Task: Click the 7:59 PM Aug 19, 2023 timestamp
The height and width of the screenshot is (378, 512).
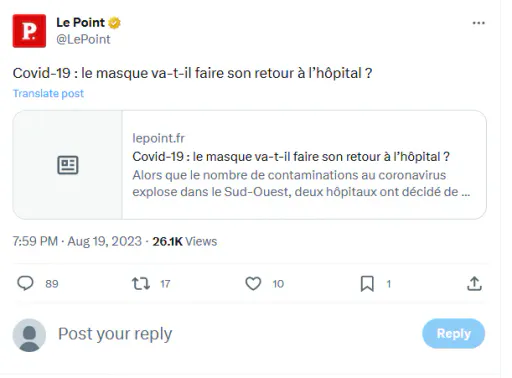Action: coord(77,241)
